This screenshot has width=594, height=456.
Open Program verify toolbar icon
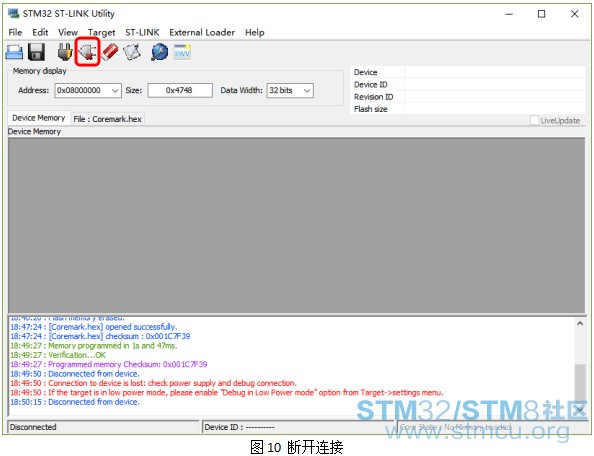[x=132, y=52]
